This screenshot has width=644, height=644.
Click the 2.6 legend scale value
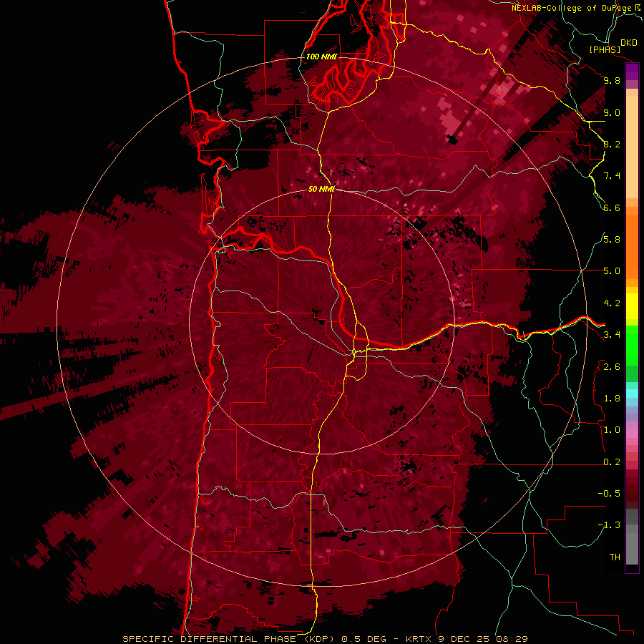(612, 366)
